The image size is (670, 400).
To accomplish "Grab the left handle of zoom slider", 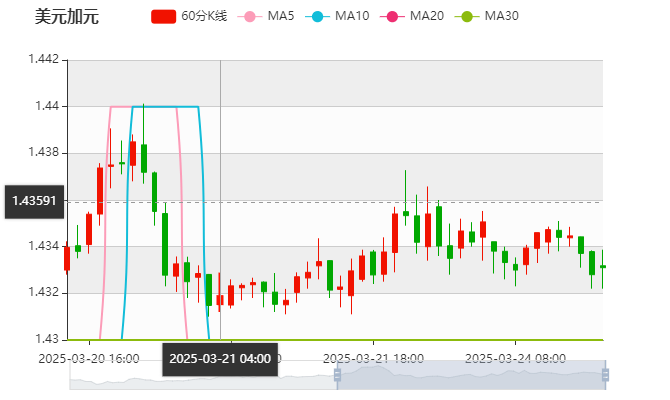I will click(336, 376).
